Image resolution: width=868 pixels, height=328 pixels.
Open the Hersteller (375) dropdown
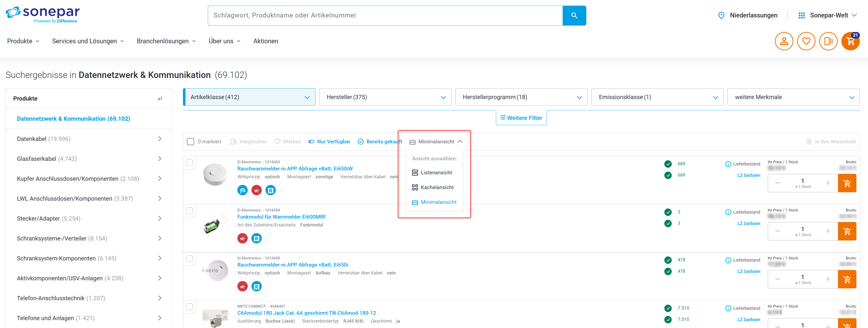[x=385, y=97]
